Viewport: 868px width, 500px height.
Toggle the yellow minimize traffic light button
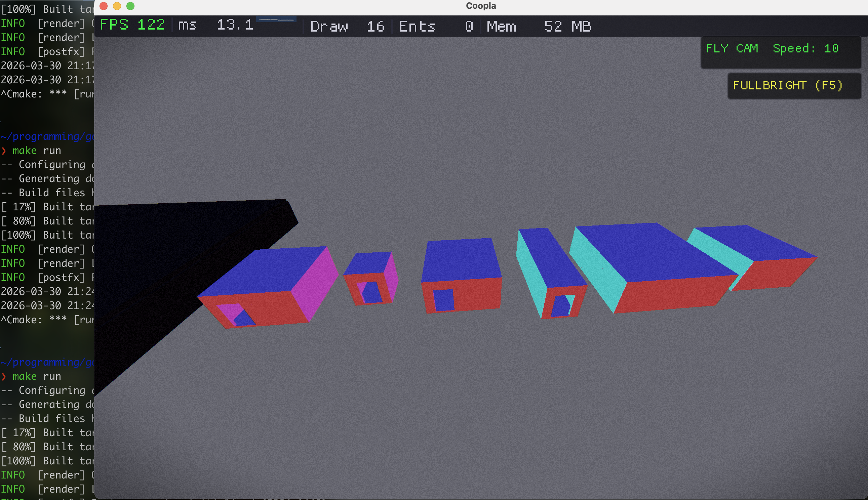[x=117, y=6]
